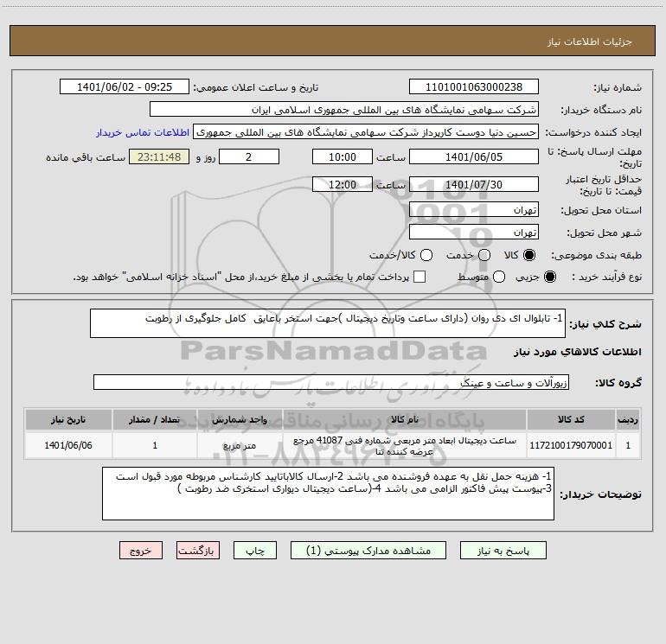Image resolution: width=666 pixels, height=644 pixels.
Task: Click response deadline date 1401/06/05
Action: click(x=474, y=157)
